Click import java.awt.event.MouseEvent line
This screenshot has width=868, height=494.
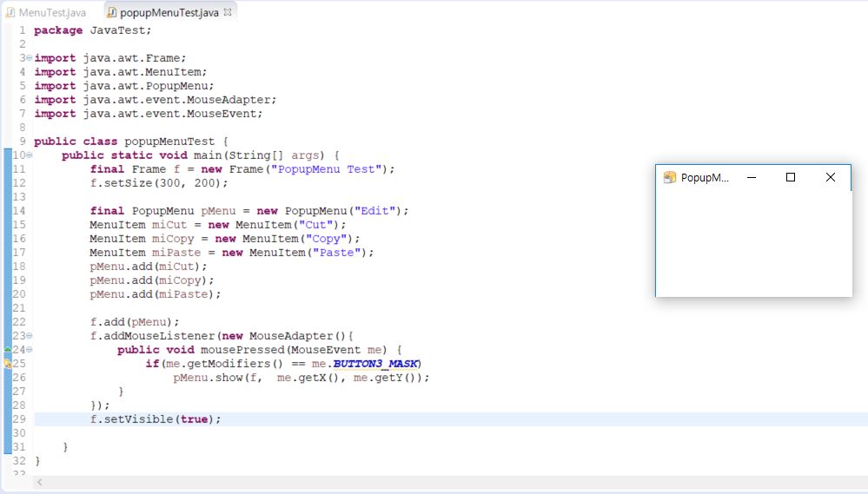(x=149, y=114)
